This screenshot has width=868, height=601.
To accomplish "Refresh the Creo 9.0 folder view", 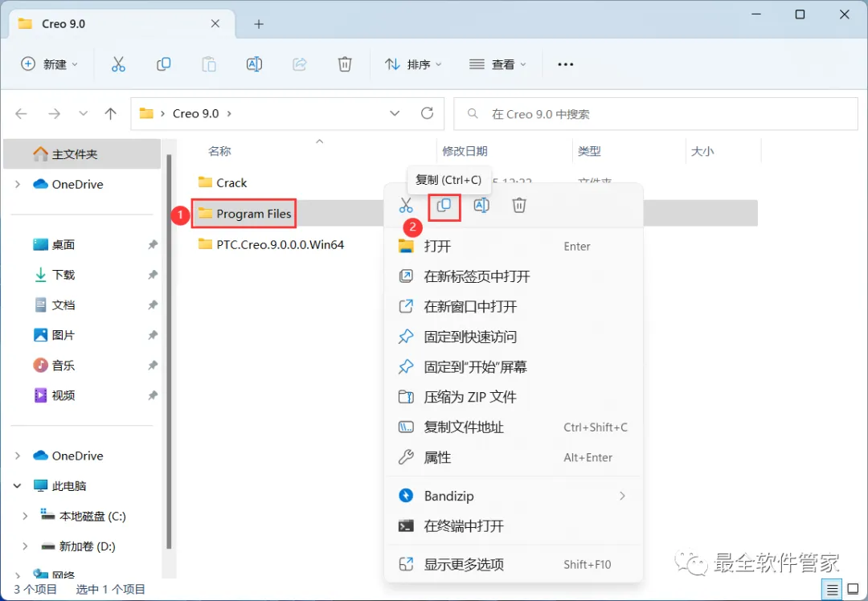I will click(427, 113).
